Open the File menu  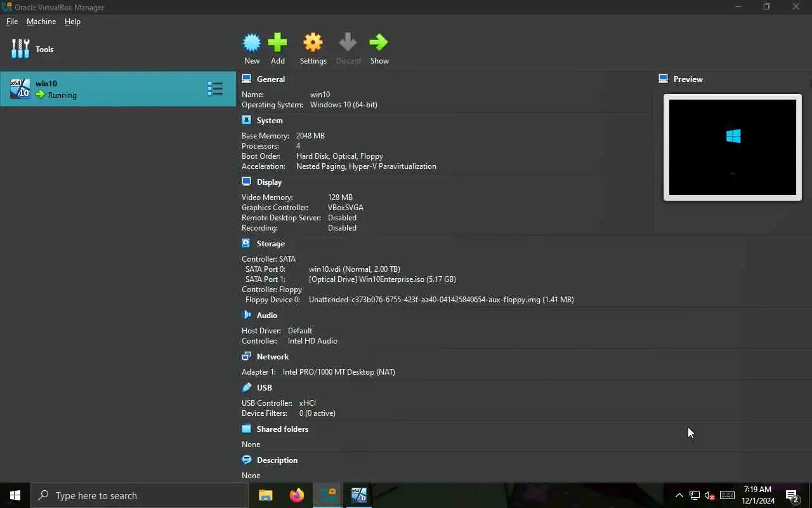pos(12,22)
